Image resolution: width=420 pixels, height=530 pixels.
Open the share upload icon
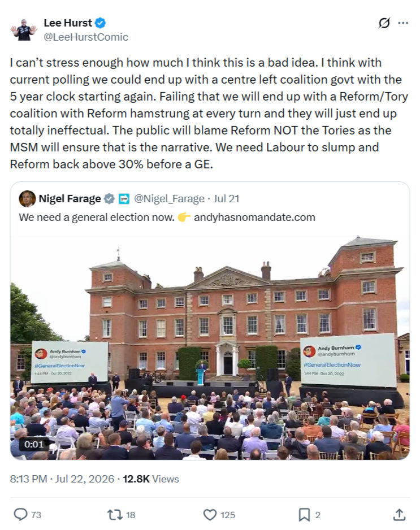399,514
